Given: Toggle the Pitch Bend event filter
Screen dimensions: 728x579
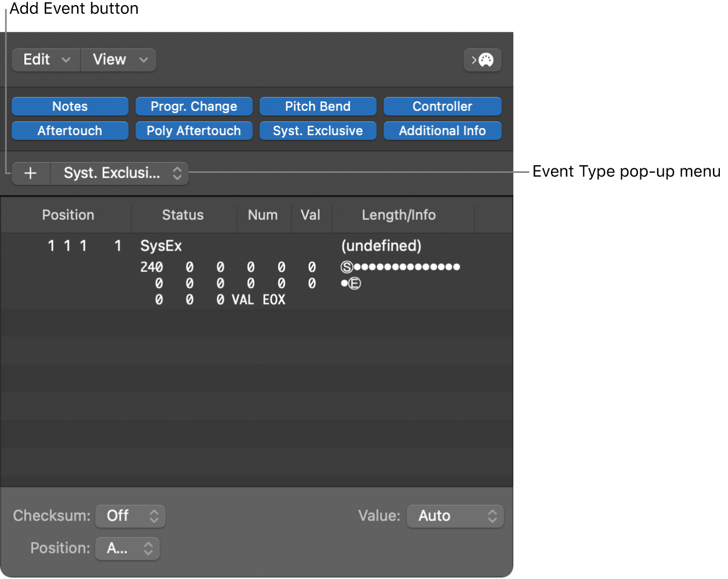Looking at the screenshot, I should [318, 106].
